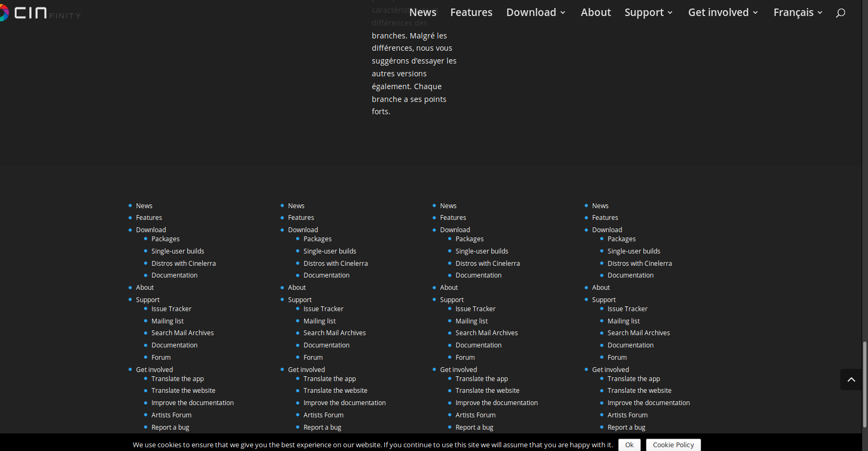Open Artists Forum in the rightmost footer column
Screen dimensions: 868x451
(627, 415)
